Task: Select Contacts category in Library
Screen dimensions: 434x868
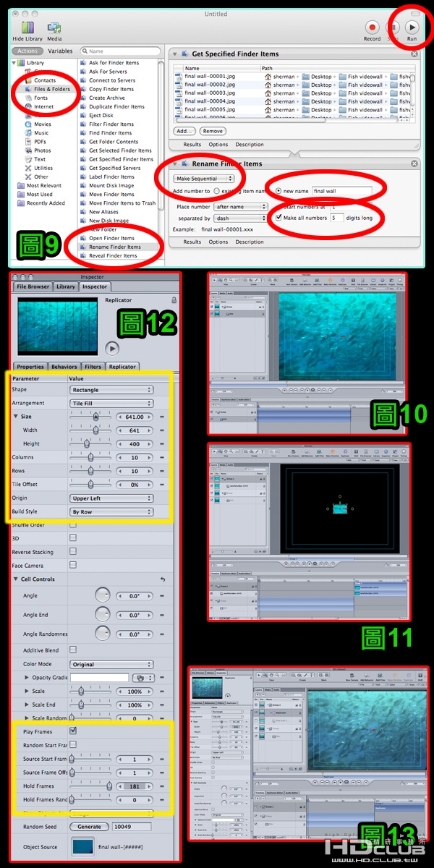Action: tap(45, 80)
